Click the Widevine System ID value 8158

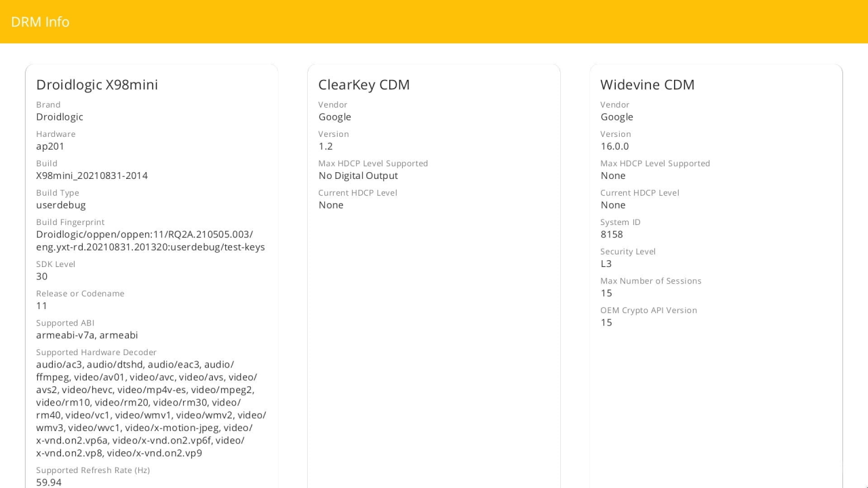612,235
